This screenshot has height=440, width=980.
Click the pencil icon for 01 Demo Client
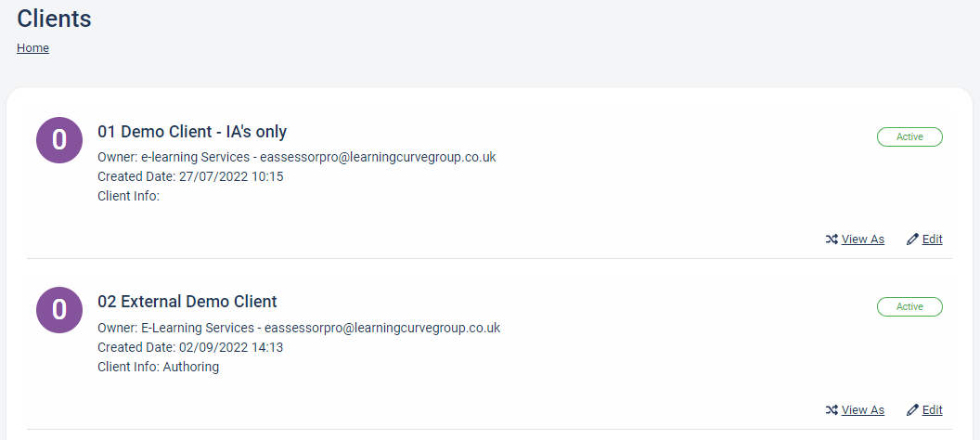coord(912,239)
